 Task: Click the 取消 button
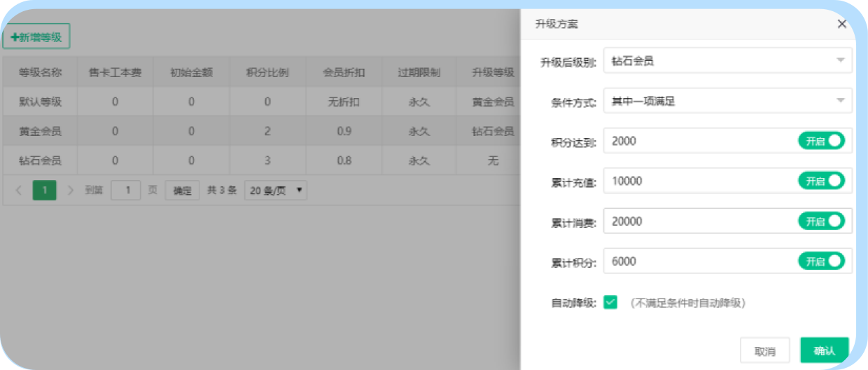coord(764,350)
